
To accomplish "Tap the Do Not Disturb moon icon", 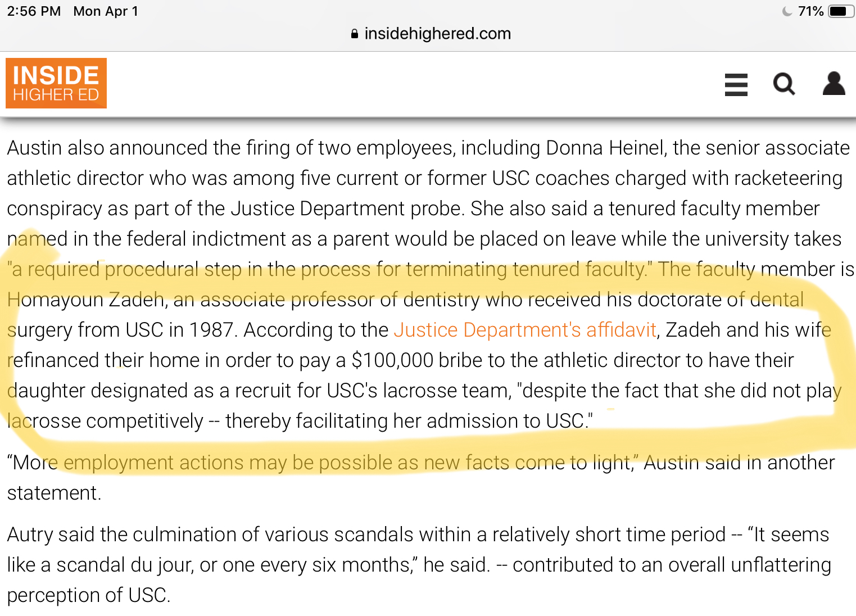I will click(787, 11).
